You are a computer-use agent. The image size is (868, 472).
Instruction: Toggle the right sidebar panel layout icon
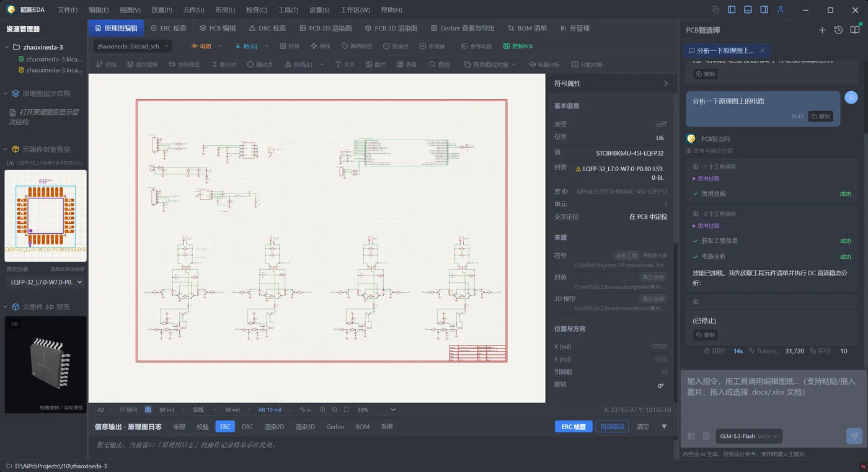[x=764, y=10]
